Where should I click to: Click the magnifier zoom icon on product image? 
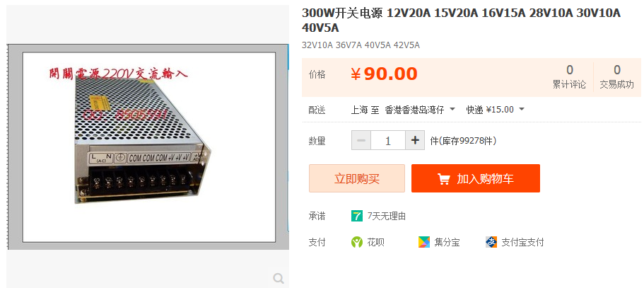[x=279, y=279]
